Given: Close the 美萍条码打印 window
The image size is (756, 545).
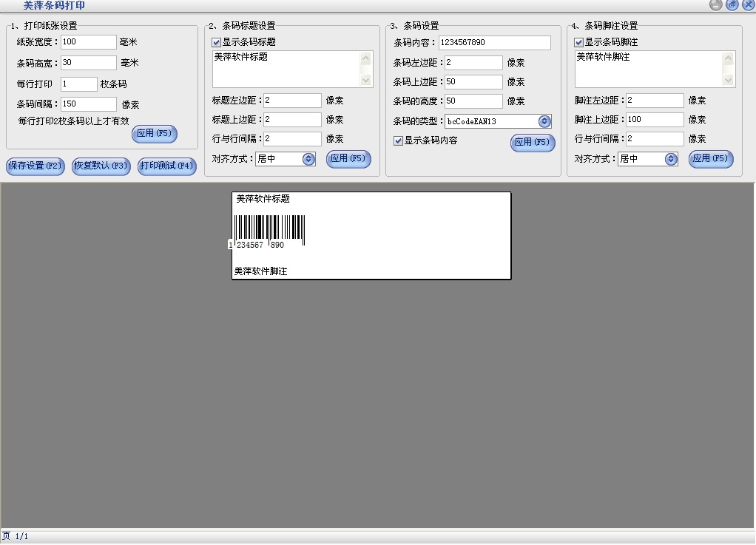Looking at the screenshot, I should [747, 5].
